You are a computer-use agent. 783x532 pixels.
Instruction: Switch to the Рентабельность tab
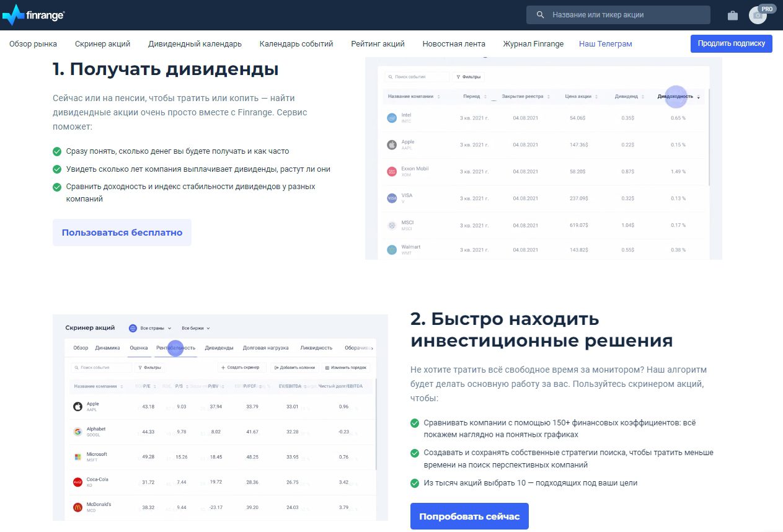[175, 348]
